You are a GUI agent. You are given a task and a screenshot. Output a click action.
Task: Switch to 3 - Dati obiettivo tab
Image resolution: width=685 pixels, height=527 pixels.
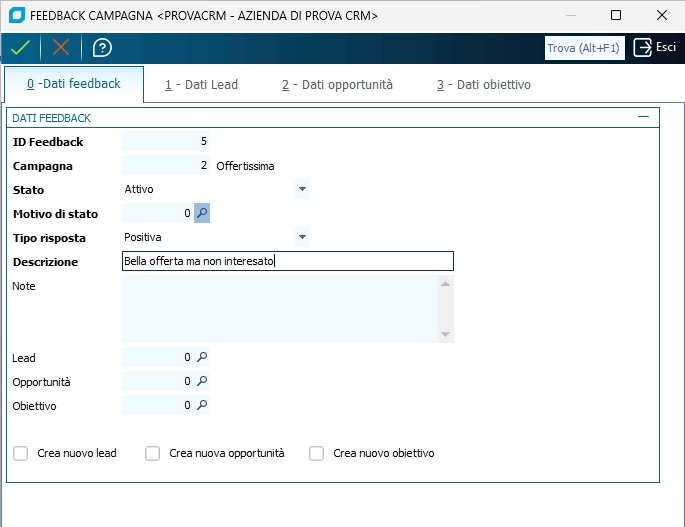(x=484, y=85)
